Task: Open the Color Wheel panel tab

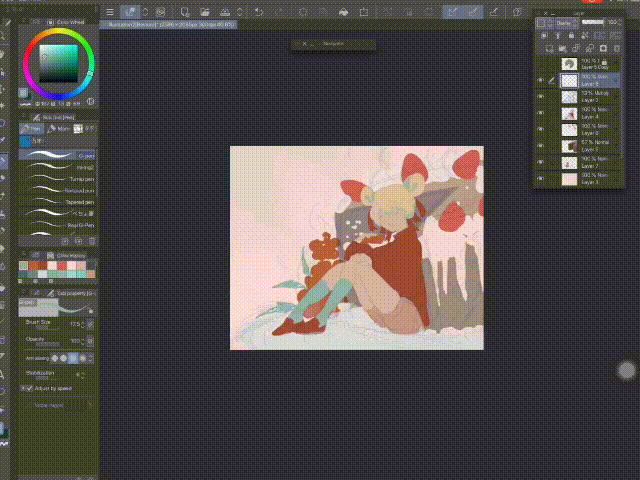Action: click(66, 22)
